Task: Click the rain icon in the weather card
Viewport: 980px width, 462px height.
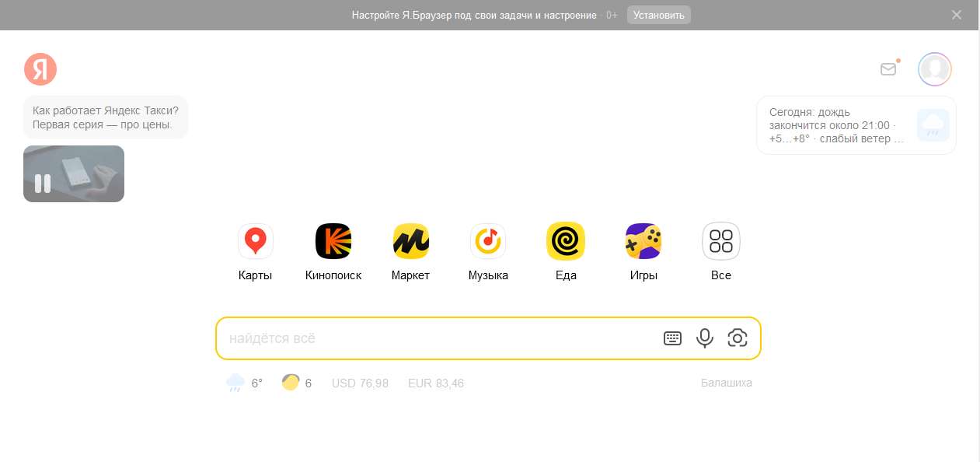Action: pos(933,125)
